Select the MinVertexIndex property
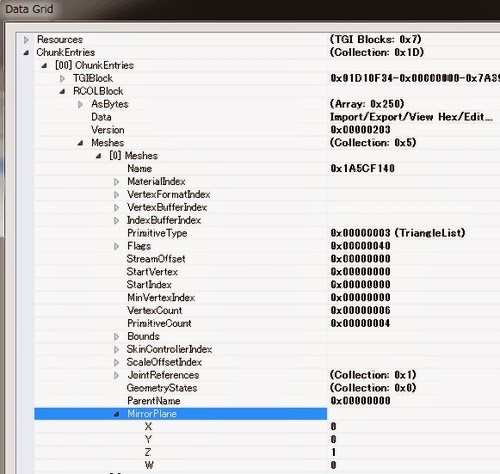Viewport: 500px width, 474px height. [161, 298]
